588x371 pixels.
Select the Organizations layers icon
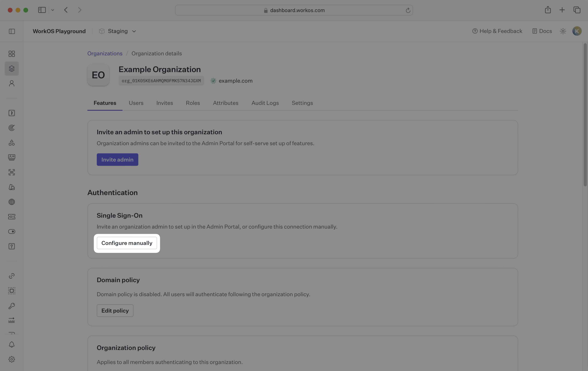point(12,69)
